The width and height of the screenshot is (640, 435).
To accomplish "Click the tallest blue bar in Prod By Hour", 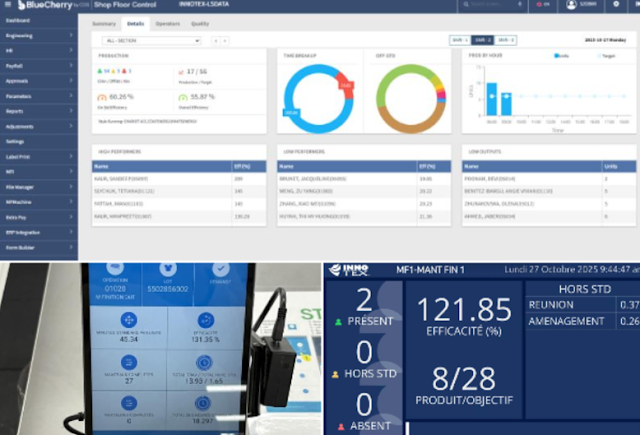I will coord(492,99).
